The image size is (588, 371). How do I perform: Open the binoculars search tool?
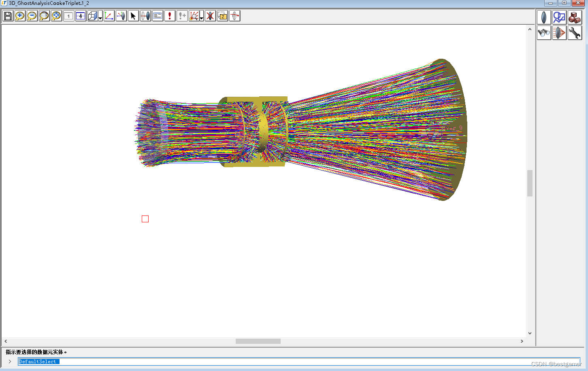point(544,33)
